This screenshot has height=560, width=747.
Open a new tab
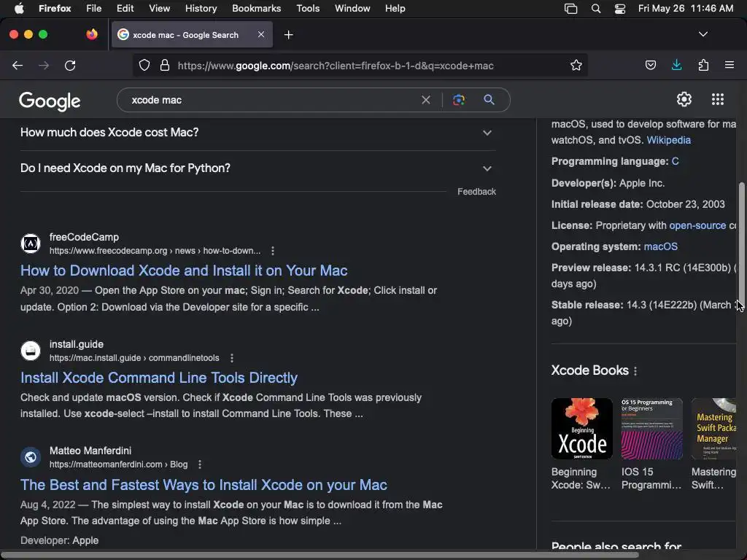click(288, 35)
